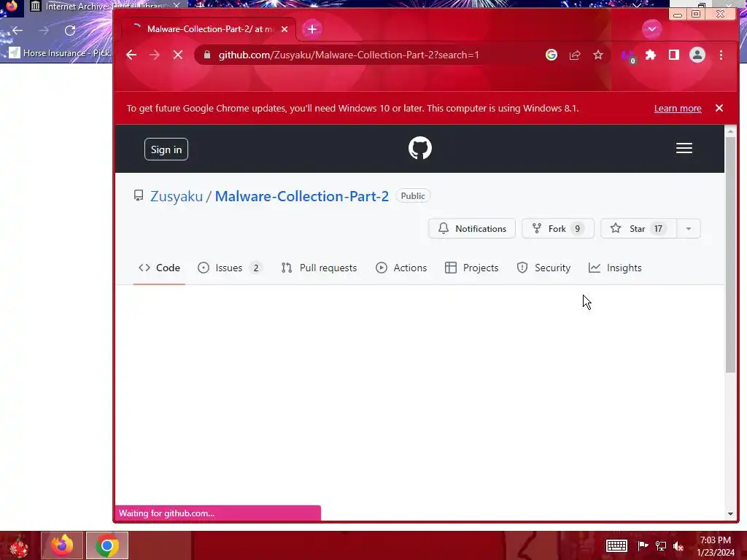Screen dimensions: 747x560
Task: Select Internet Archive tab in Firefox window
Action: tap(102, 7)
